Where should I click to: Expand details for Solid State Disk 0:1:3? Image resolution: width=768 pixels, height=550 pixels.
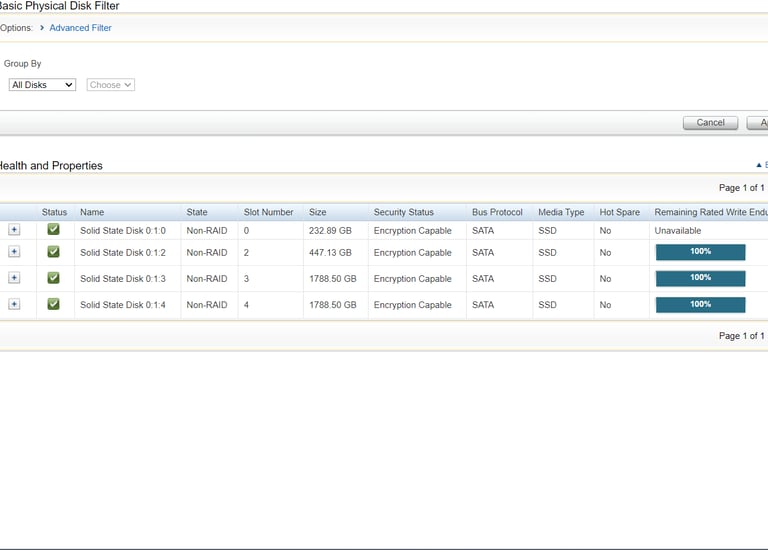point(14,278)
